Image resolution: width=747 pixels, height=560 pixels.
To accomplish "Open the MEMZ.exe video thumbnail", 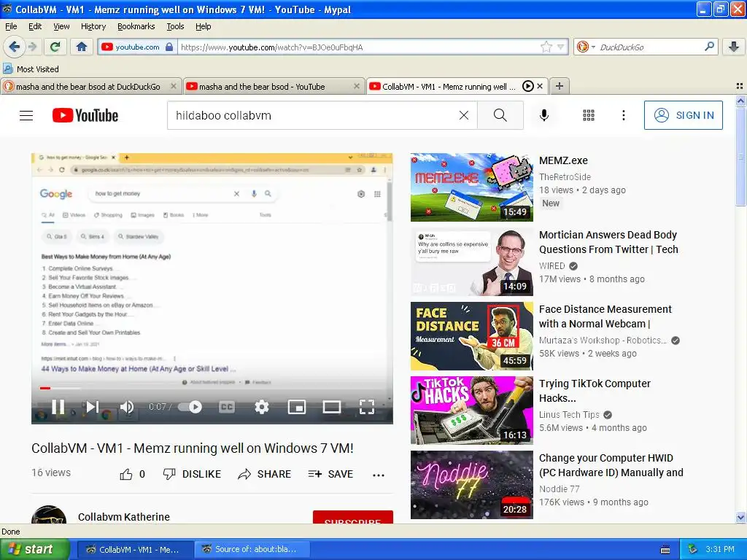I will (x=472, y=187).
